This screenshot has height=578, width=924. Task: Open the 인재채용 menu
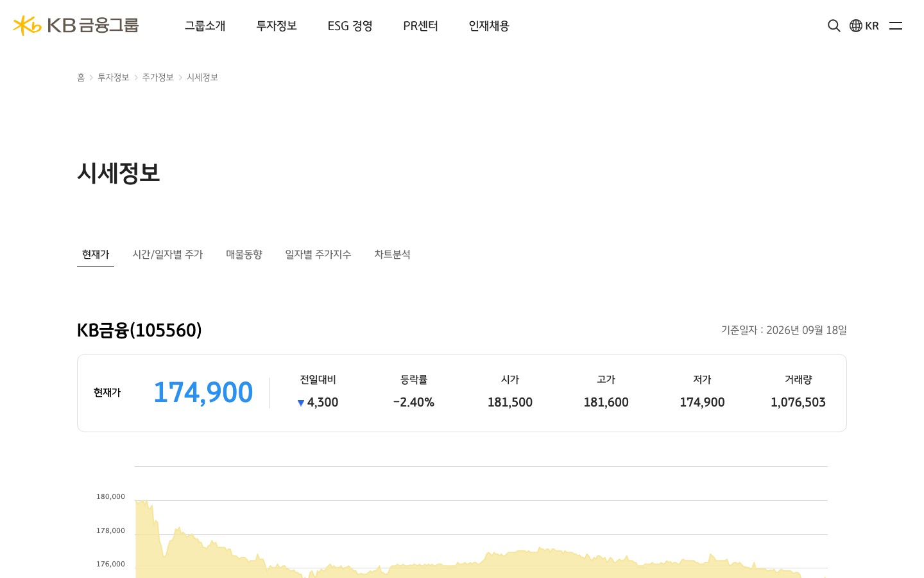489,26
